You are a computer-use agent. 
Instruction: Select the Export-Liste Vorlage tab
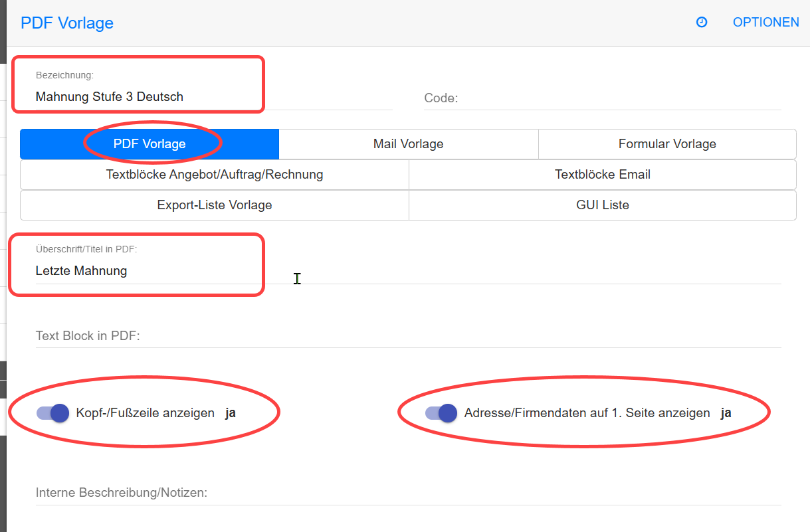point(215,205)
